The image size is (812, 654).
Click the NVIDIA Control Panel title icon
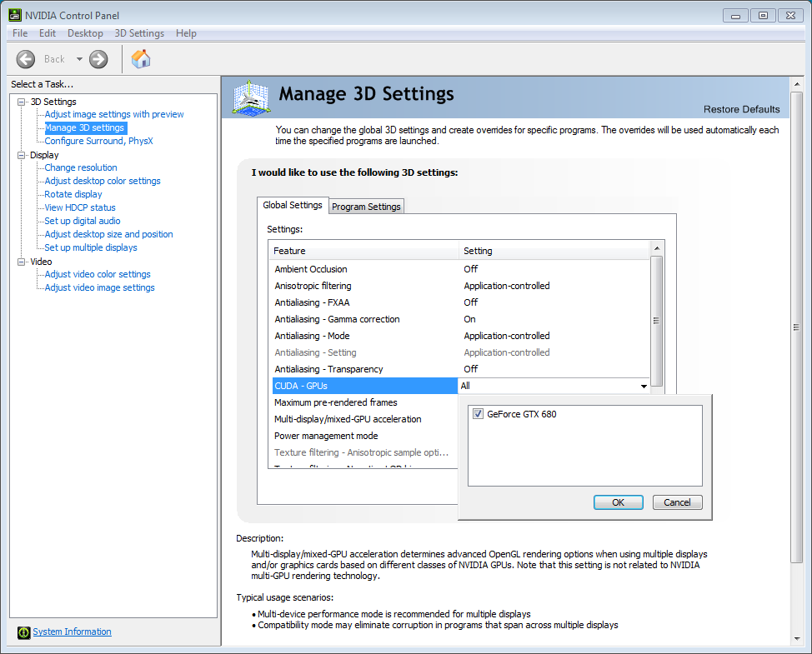[15, 15]
